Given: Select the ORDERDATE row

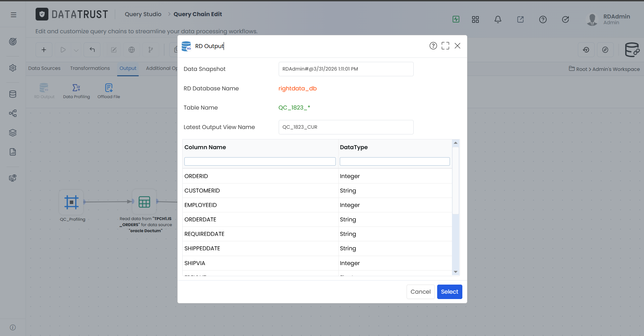Looking at the screenshot, I should click(x=317, y=219).
